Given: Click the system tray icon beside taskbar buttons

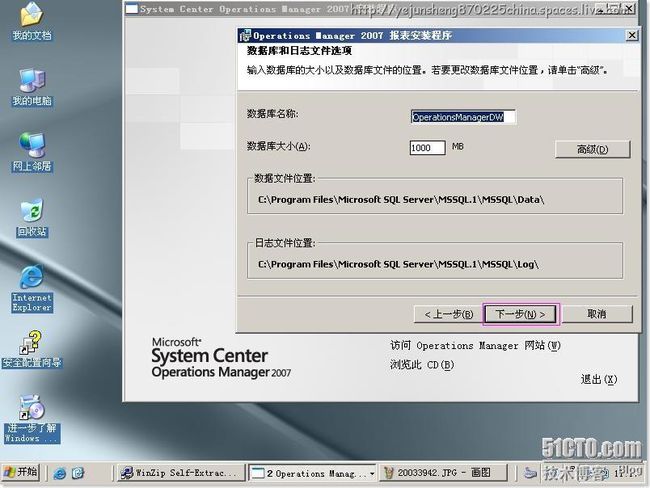Looking at the screenshot, I should pos(529,473).
